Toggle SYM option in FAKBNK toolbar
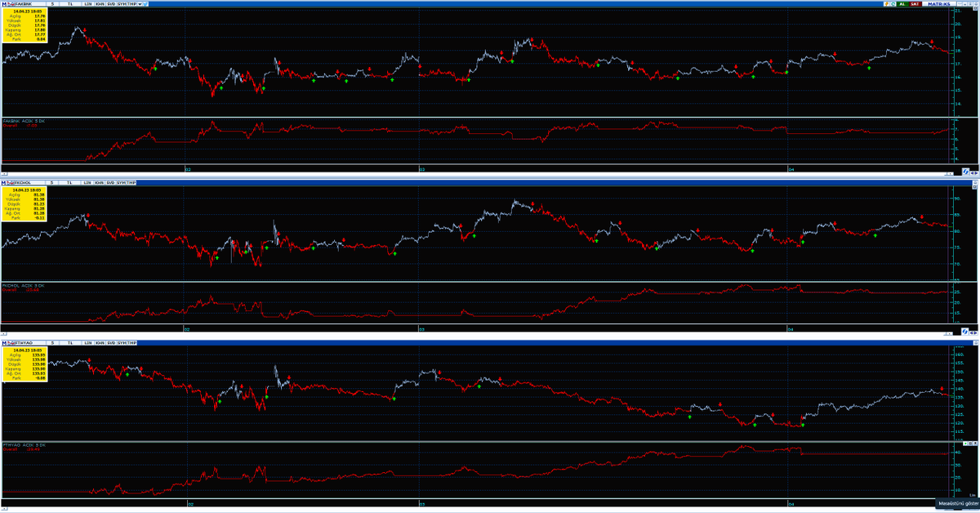This screenshot has height=513, width=980. pos(122,4)
